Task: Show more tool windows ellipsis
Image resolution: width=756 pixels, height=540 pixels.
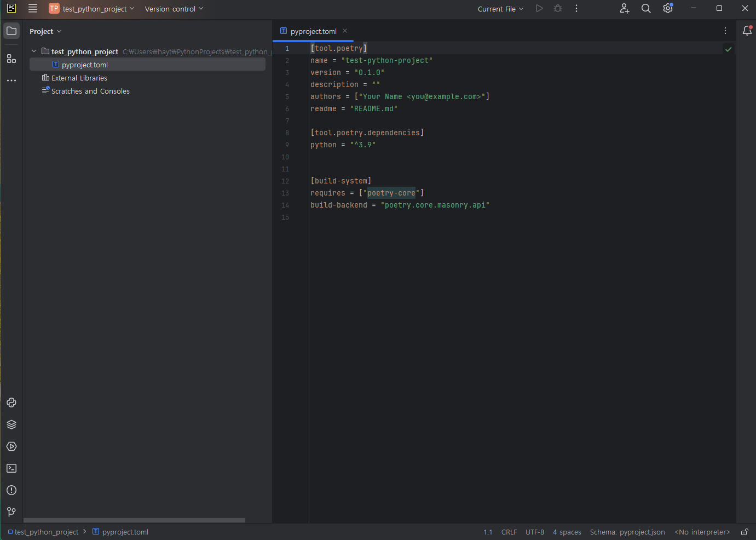Action: tap(11, 81)
